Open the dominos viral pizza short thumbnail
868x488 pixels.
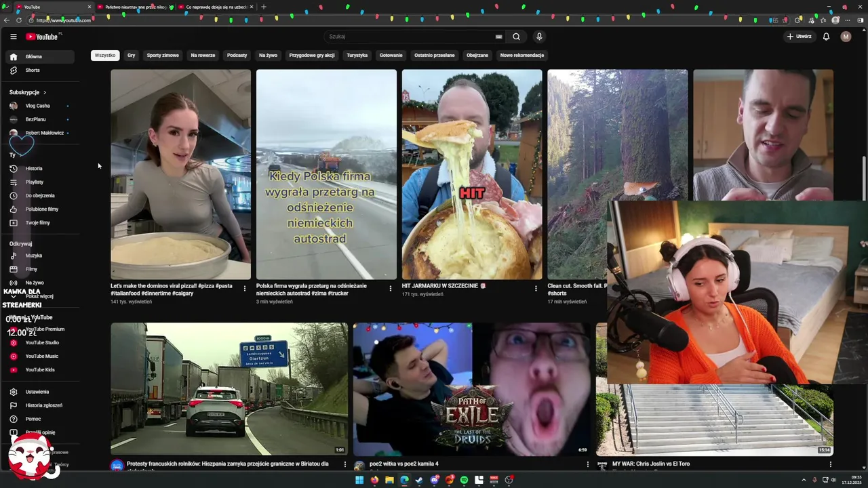click(x=180, y=174)
